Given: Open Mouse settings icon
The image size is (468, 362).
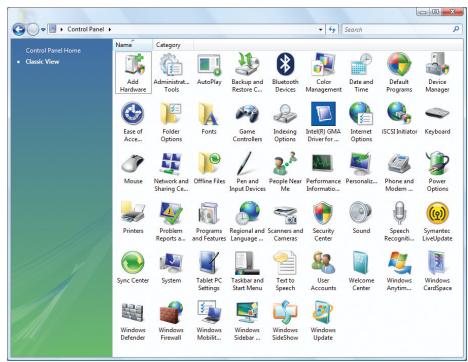Looking at the screenshot, I should (x=133, y=169).
